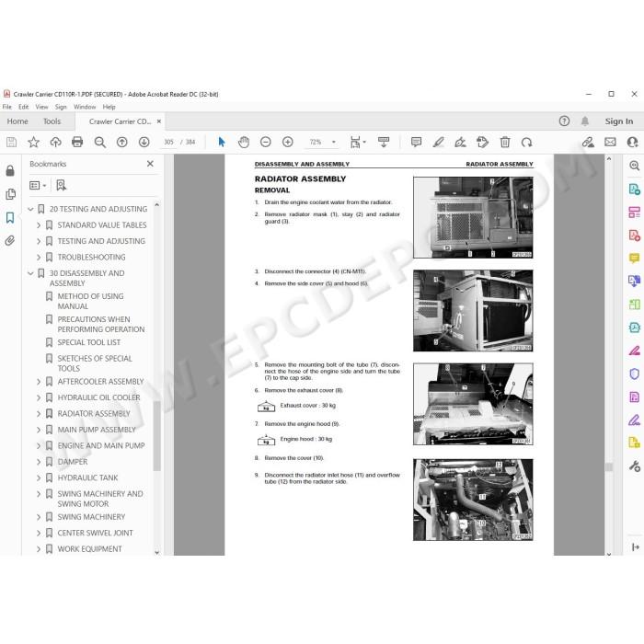The width and height of the screenshot is (644, 644).
Task: Click the Save file icon
Action: point(11,142)
